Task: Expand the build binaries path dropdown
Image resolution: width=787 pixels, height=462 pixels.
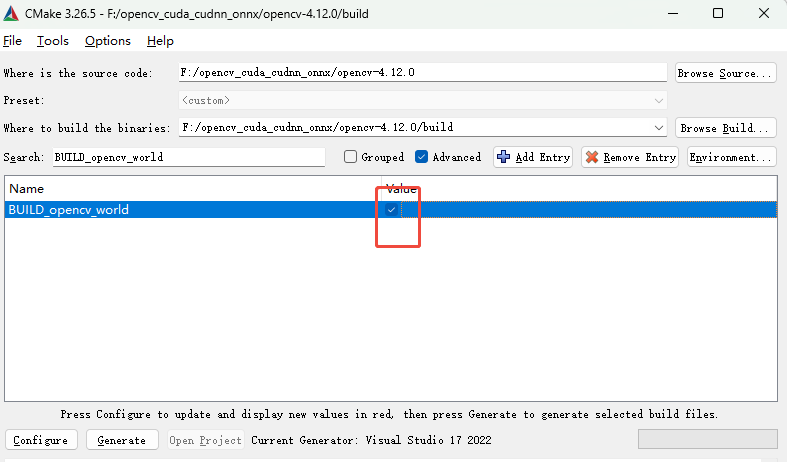Action: coord(658,128)
